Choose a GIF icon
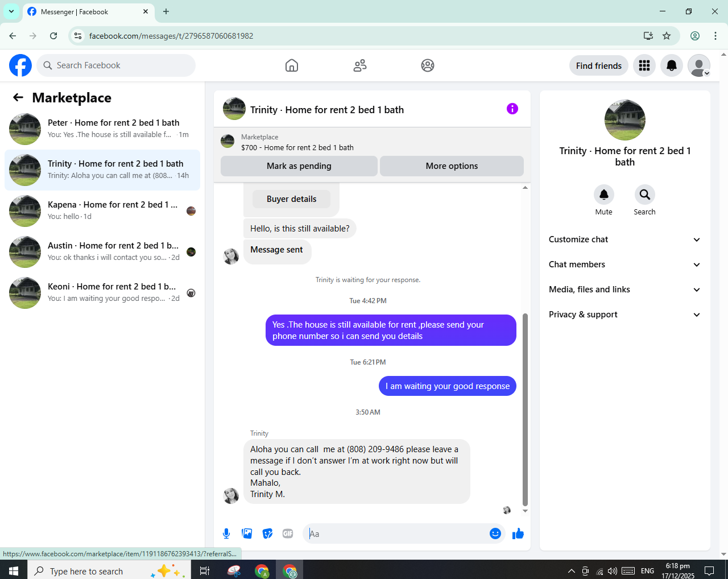 pos(288,533)
